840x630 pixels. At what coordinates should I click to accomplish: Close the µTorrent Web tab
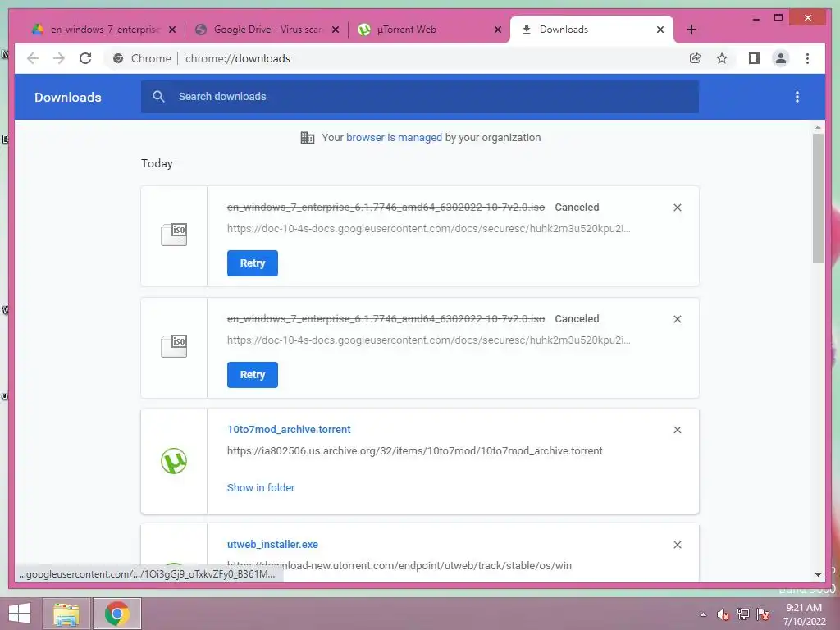coord(498,30)
